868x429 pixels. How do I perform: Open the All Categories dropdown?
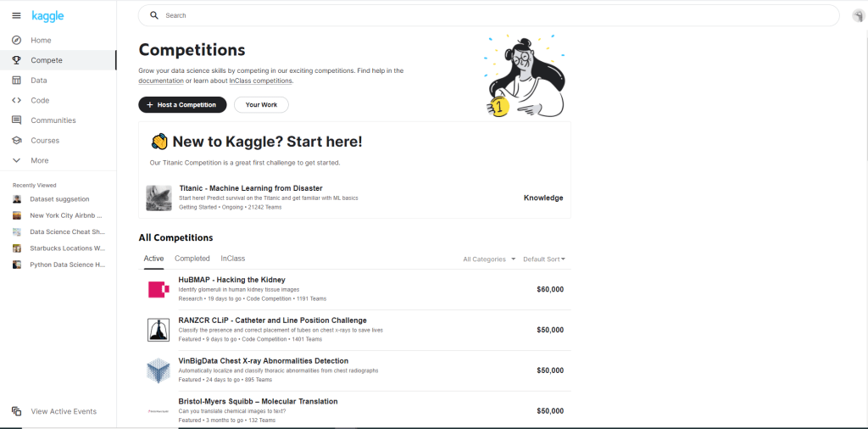[x=489, y=259]
